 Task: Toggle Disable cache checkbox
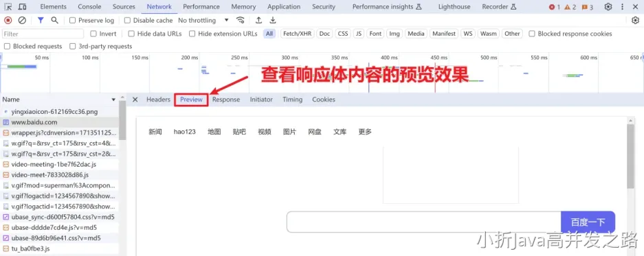(x=127, y=20)
